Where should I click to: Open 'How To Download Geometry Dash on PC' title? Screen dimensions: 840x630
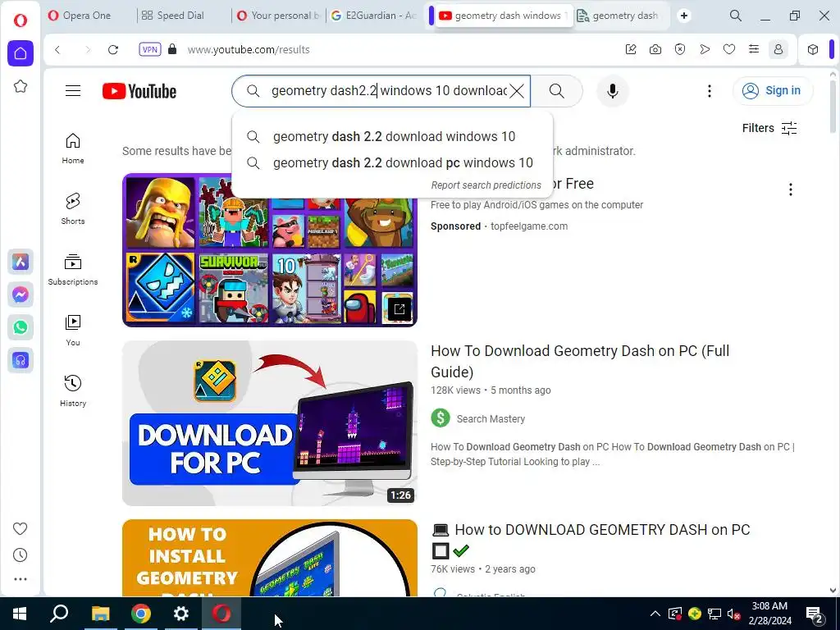(x=580, y=361)
